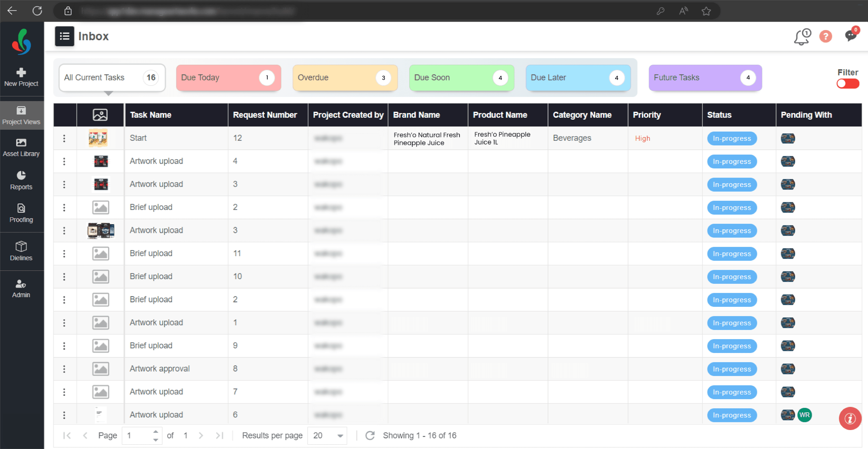Image resolution: width=868 pixels, height=449 pixels.
Task: Click the red info floating button
Action: [x=850, y=419]
